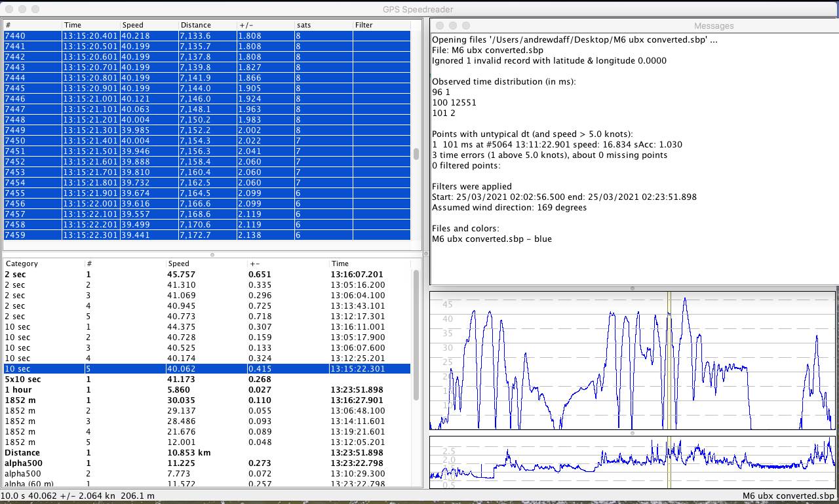
Task: Click the panel divider handle above the graphs
Action: click(x=632, y=288)
